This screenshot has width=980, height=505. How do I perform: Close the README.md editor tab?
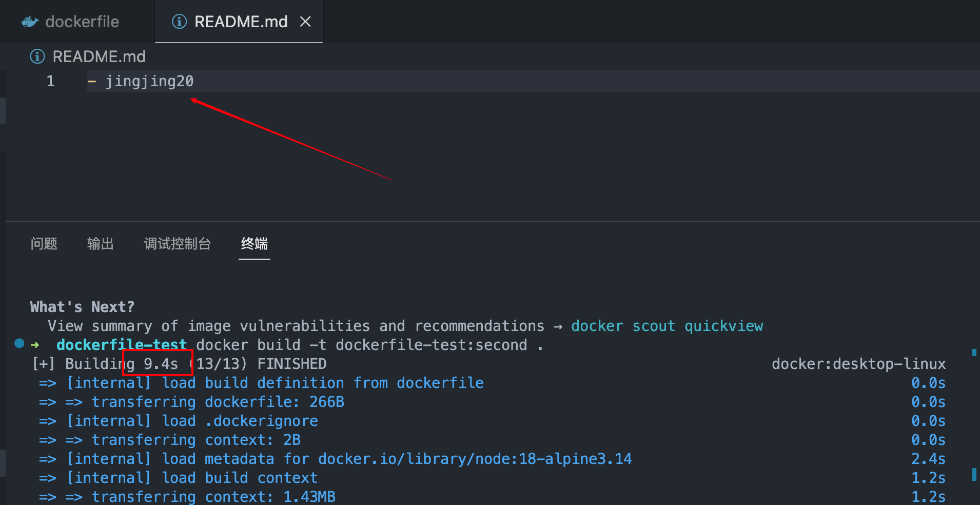coord(305,22)
